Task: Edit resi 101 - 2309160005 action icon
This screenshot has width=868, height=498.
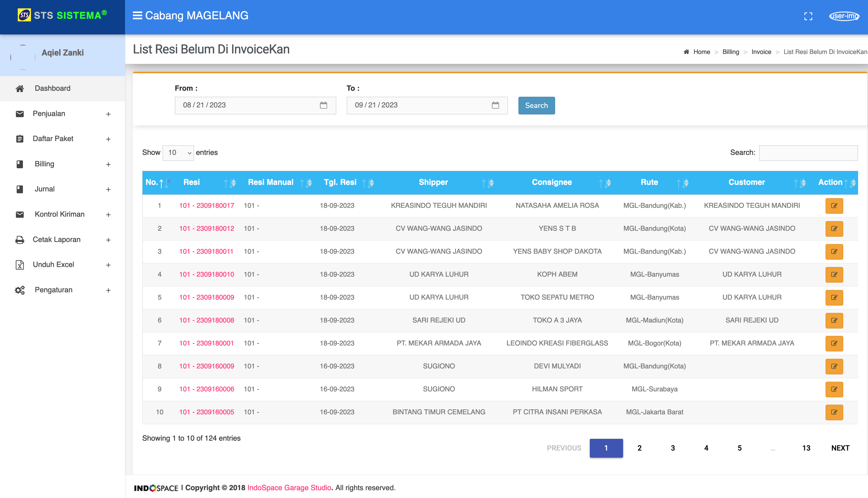Action: 834,412
